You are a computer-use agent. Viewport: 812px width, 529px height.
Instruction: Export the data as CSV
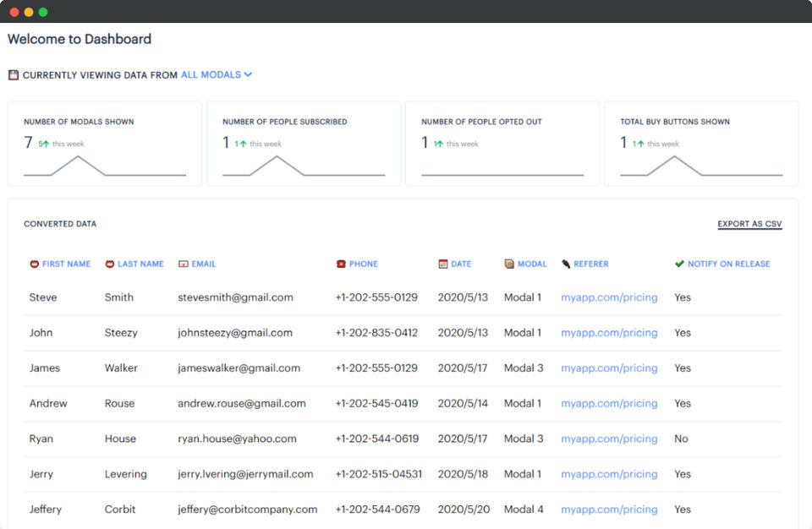click(x=749, y=224)
